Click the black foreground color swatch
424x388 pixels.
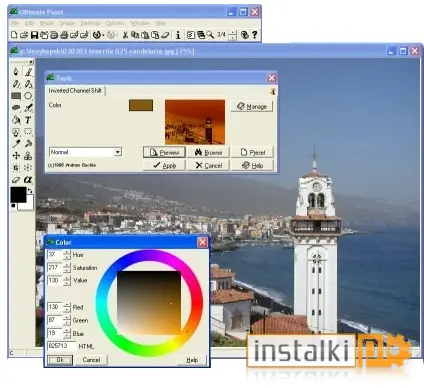pos(18,195)
